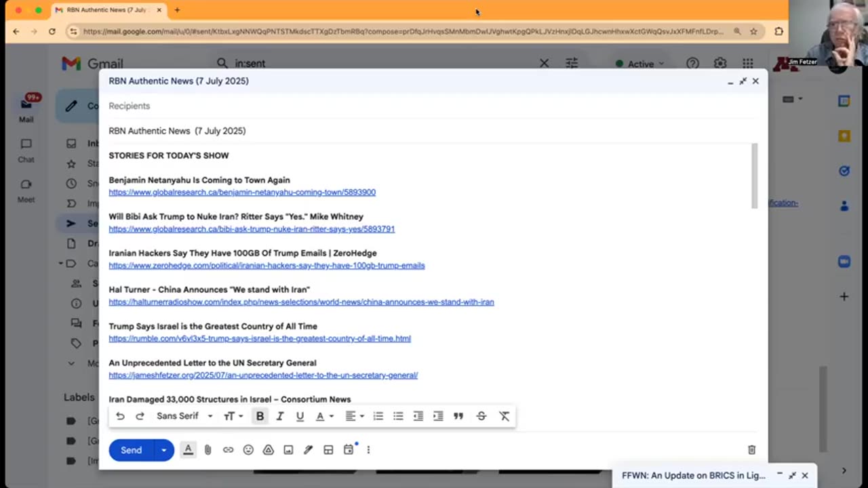868x488 pixels.
Task: Open a new browser tab
Action: 177,10
